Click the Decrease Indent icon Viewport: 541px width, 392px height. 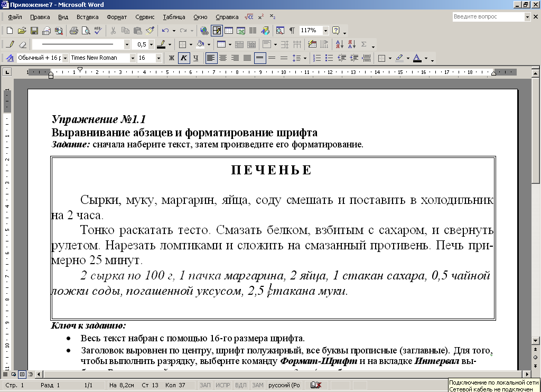coord(342,58)
